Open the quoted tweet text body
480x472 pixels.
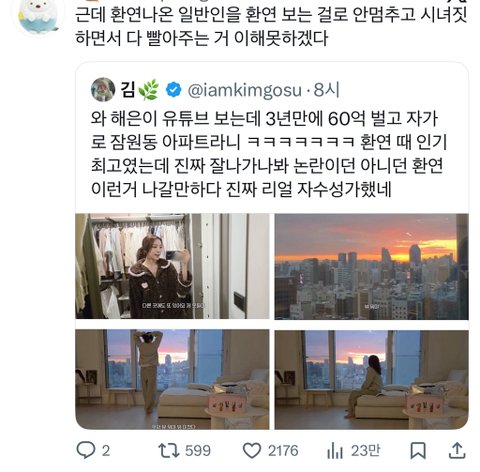tap(268, 154)
